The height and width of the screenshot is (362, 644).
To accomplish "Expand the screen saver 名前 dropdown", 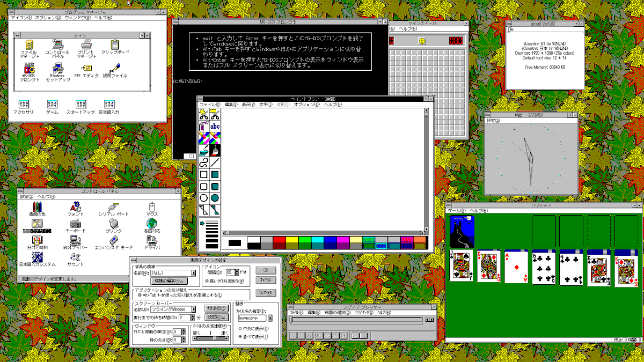I will pos(194,309).
